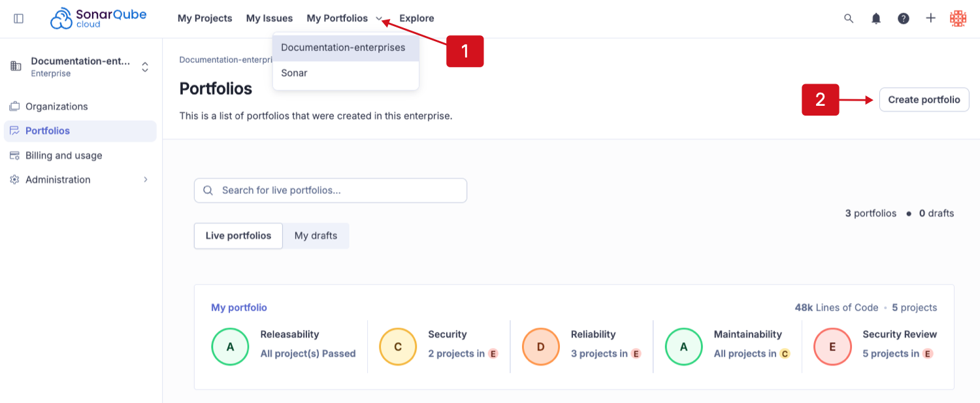The height and width of the screenshot is (403, 980).
Task: Collapse the sidebar with the panel icon
Action: pos(18,18)
